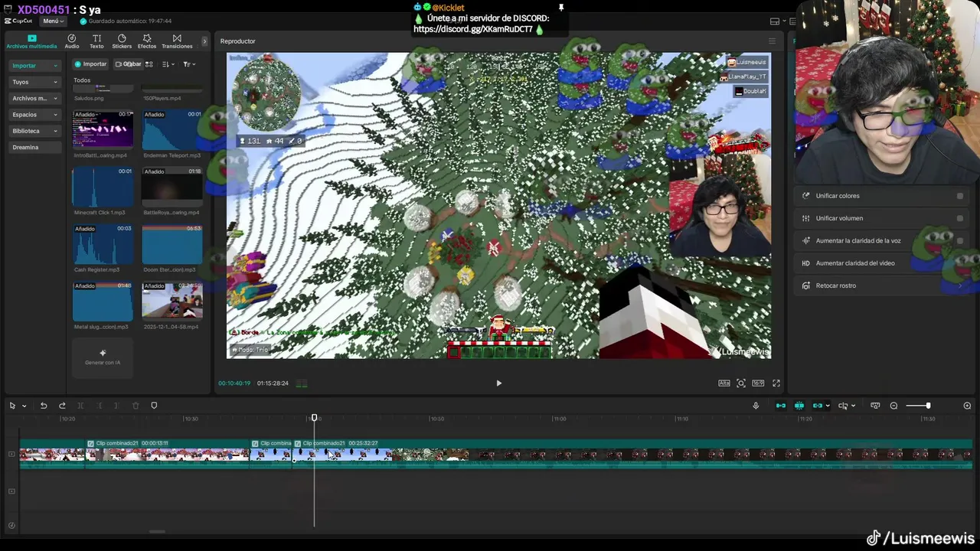980x551 pixels.
Task: Toggle Unificar colores checkbox
Action: (x=959, y=196)
